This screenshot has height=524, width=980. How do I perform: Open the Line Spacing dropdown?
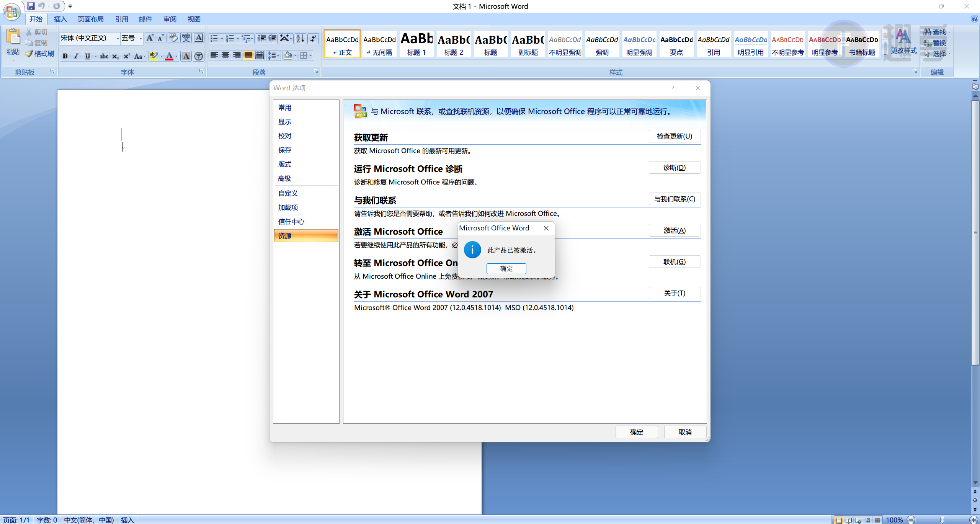click(278, 56)
